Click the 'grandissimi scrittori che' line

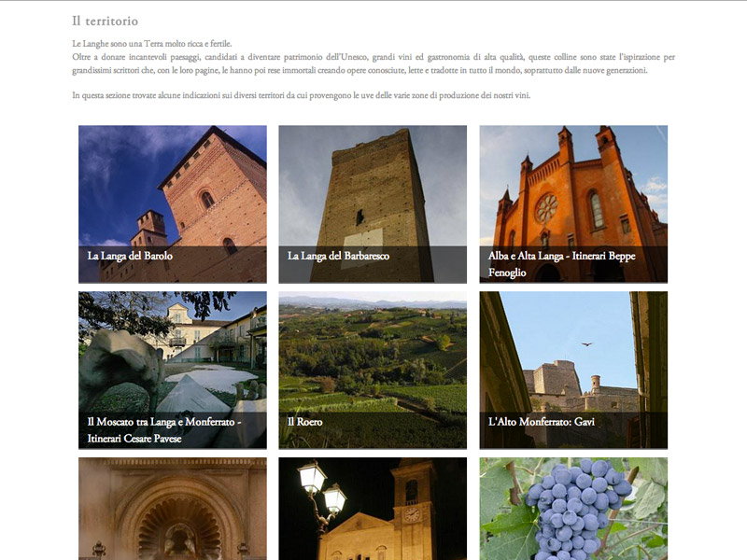(x=359, y=71)
